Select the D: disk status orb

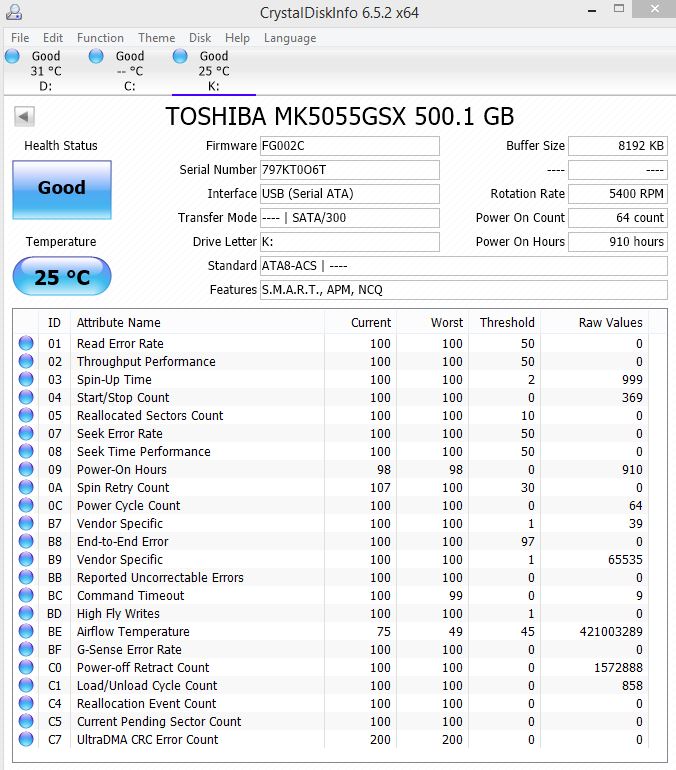(12, 56)
